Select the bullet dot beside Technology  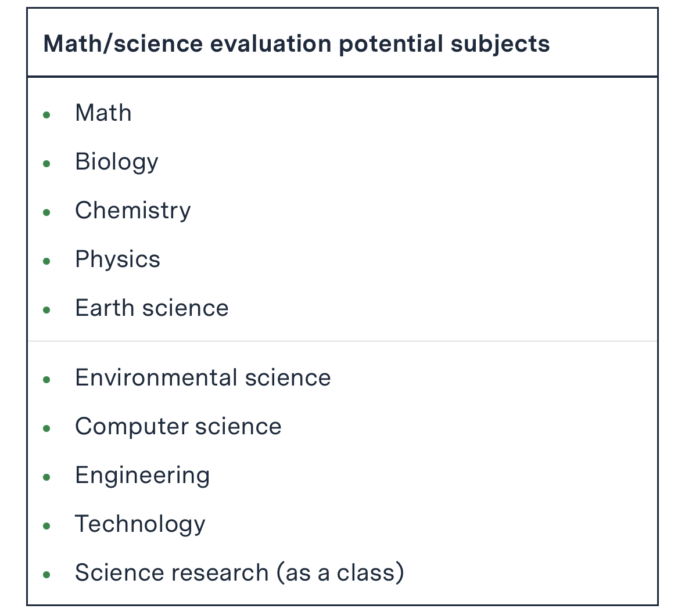(47, 527)
